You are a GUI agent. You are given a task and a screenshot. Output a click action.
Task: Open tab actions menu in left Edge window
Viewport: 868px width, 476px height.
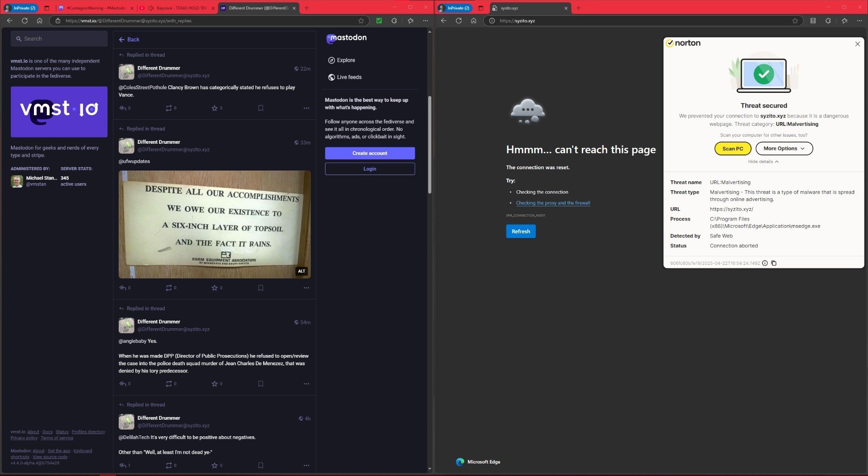point(46,8)
